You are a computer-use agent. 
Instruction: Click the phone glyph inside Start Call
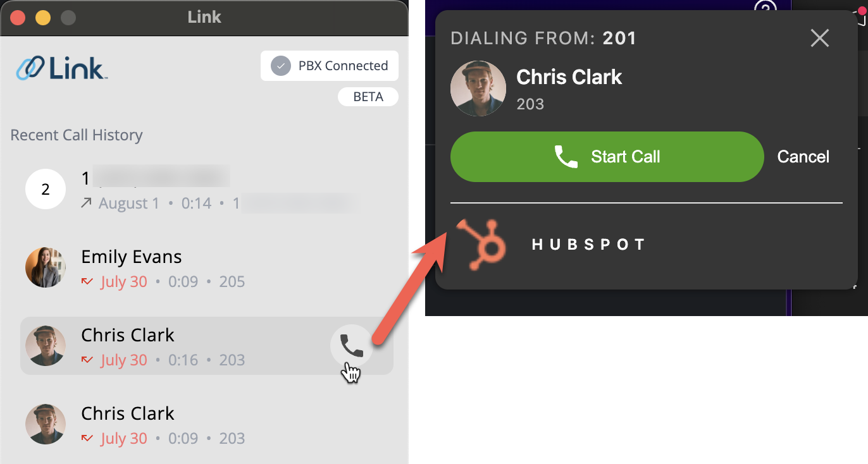[x=566, y=157]
